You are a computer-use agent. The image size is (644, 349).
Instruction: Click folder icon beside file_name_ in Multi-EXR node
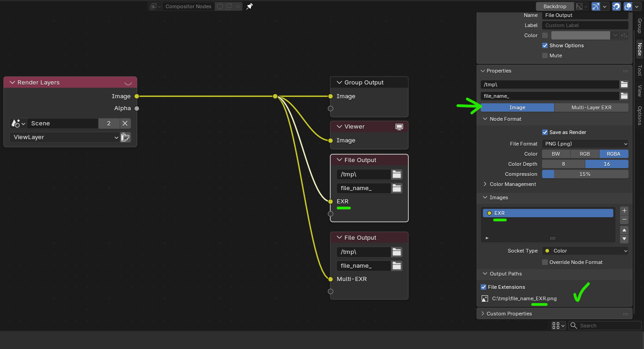point(397,266)
